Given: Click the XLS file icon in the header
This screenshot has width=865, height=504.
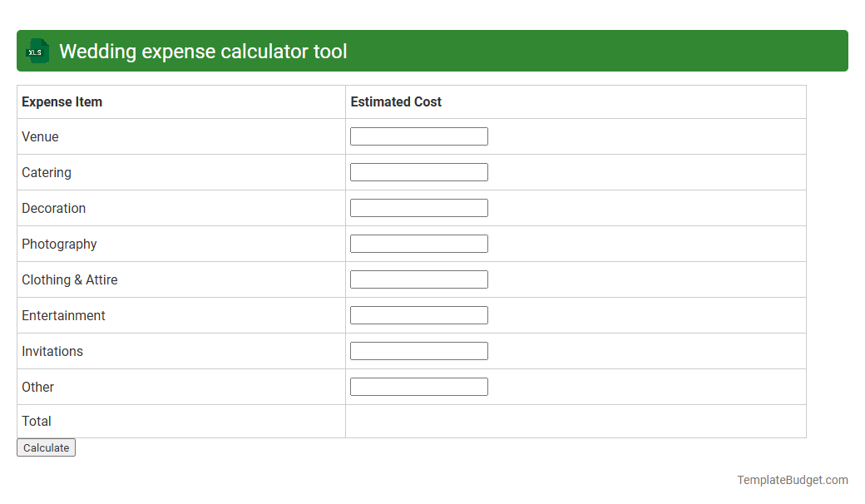Looking at the screenshot, I should [37, 51].
